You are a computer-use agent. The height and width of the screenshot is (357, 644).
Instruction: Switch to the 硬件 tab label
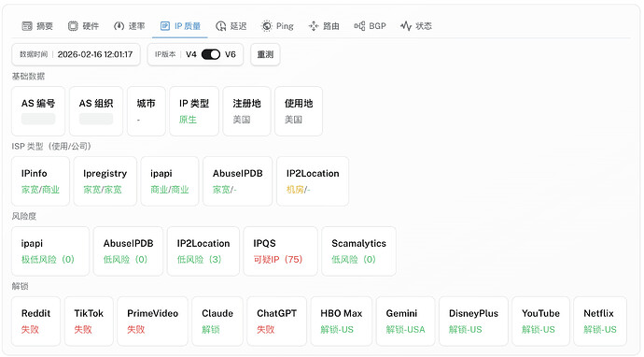(91, 26)
